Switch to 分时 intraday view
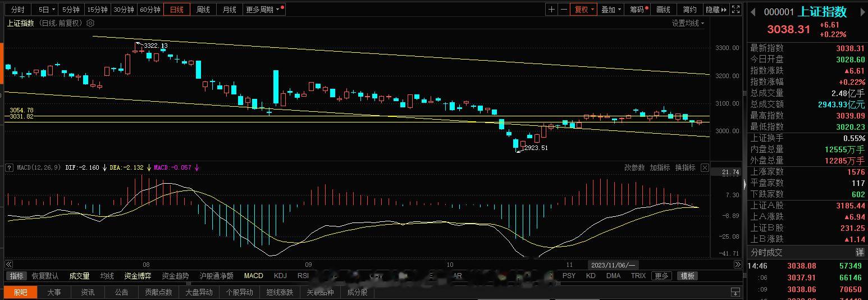This screenshot has height=300, width=868. coord(18,10)
